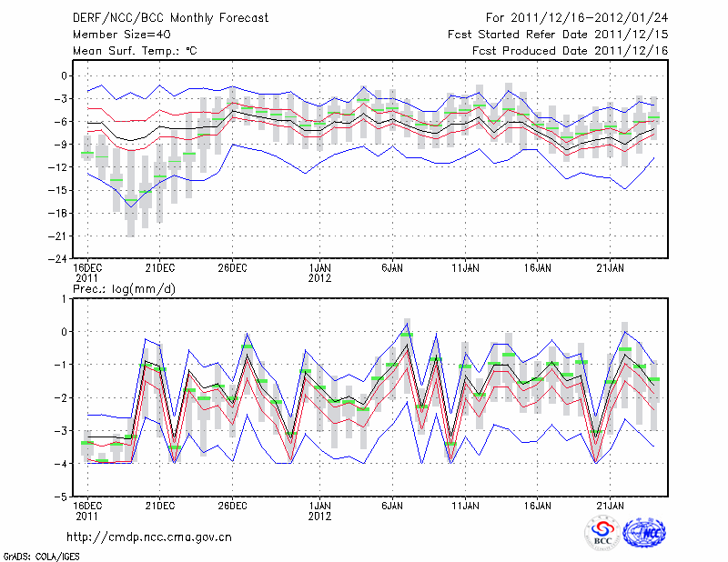Image resolution: width=728 pixels, height=562 pixels.
Task: Click the NCC globe logo
Action: [x=644, y=534]
